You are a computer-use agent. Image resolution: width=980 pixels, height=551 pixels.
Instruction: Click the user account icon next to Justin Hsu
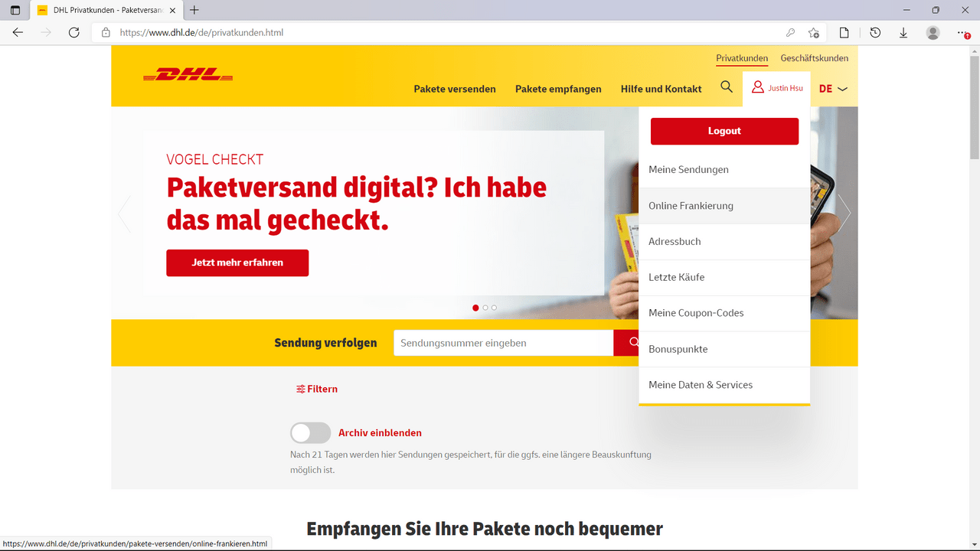(x=758, y=87)
